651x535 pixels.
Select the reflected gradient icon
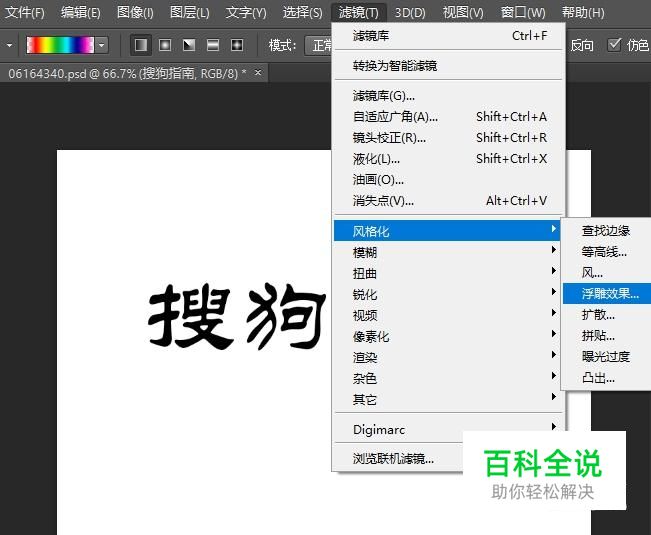pyautogui.click(x=213, y=45)
